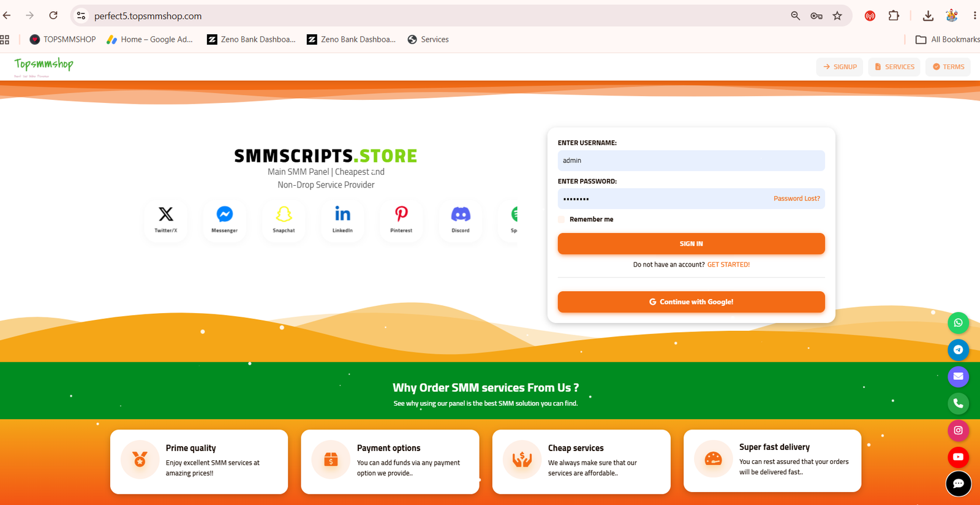Open the floating Instagram button
This screenshot has height=505, width=980.
(x=958, y=430)
